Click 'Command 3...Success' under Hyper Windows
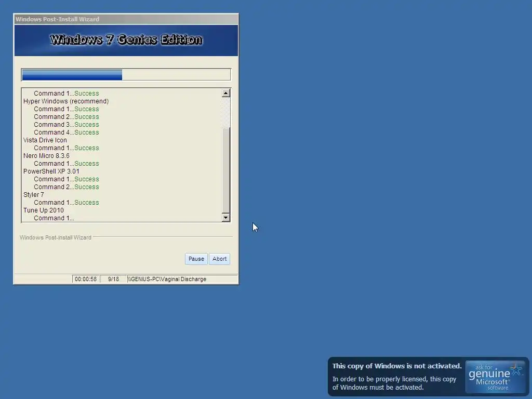Screen dimensions: 532x399 click(66, 125)
